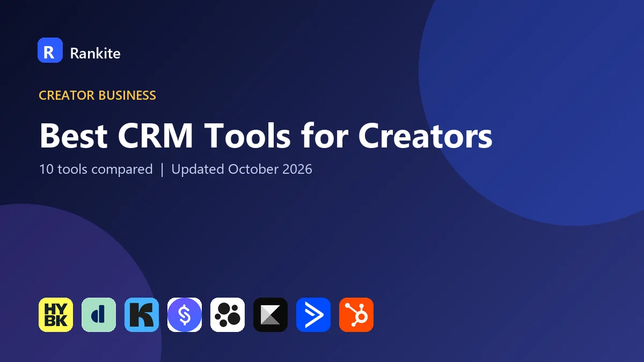
Task: Select the mint green Dubsado d icon
Action: (99, 315)
